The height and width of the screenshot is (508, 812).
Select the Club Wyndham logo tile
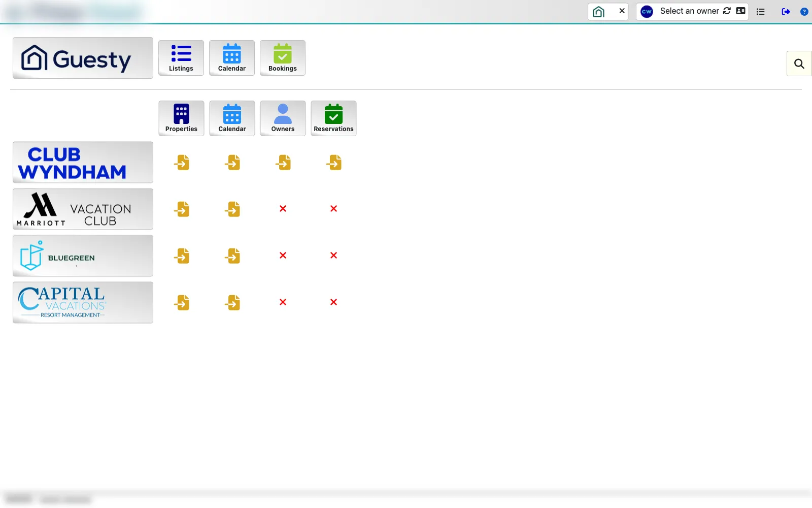point(83,162)
